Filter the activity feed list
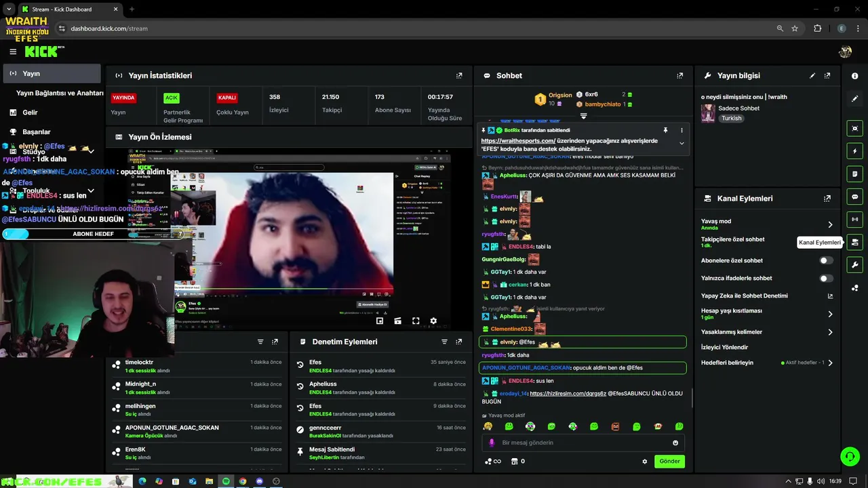The height and width of the screenshot is (488, 868). [x=260, y=342]
